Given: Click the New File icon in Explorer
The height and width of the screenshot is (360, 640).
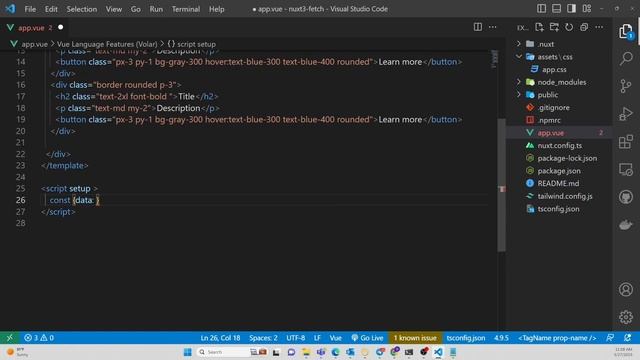Looking at the screenshot, I should pyautogui.click(x=539, y=27).
